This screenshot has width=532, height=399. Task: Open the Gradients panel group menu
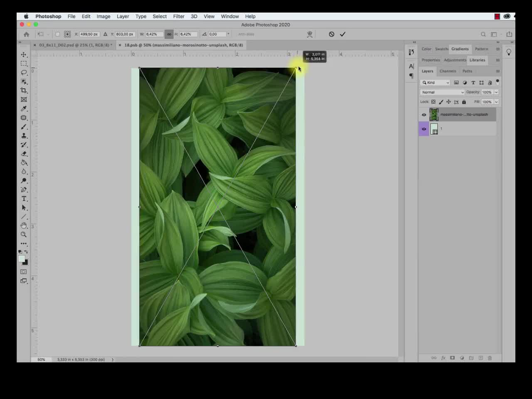pyautogui.click(x=498, y=49)
